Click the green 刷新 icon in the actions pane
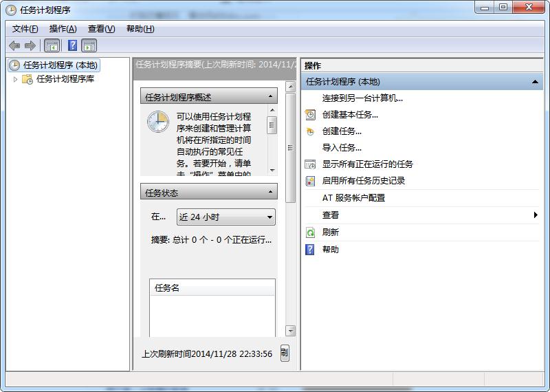Viewport: 550px width, 392px height. pos(310,232)
